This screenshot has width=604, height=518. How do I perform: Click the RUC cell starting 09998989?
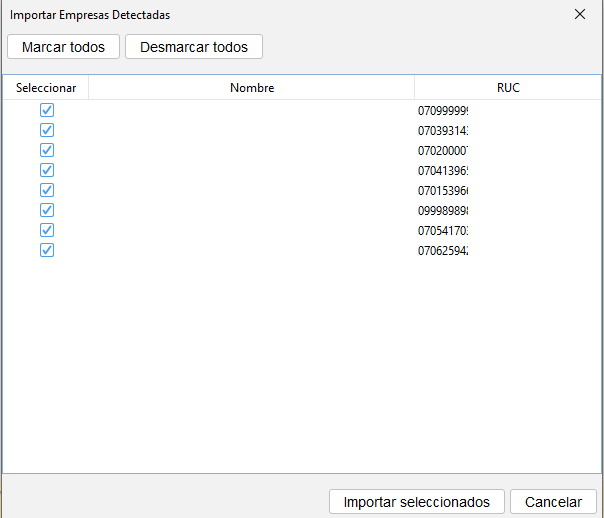pyautogui.click(x=444, y=211)
